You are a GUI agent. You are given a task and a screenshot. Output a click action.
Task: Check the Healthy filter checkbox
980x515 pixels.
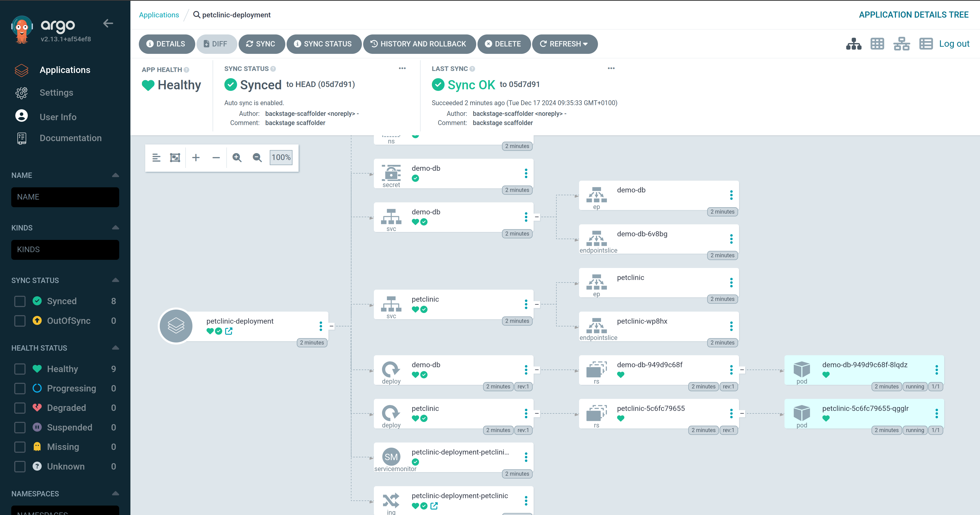pos(20,369)
